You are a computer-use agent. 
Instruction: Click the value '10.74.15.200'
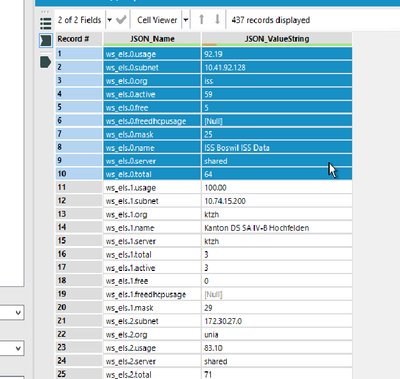click(x=277, y=201)
